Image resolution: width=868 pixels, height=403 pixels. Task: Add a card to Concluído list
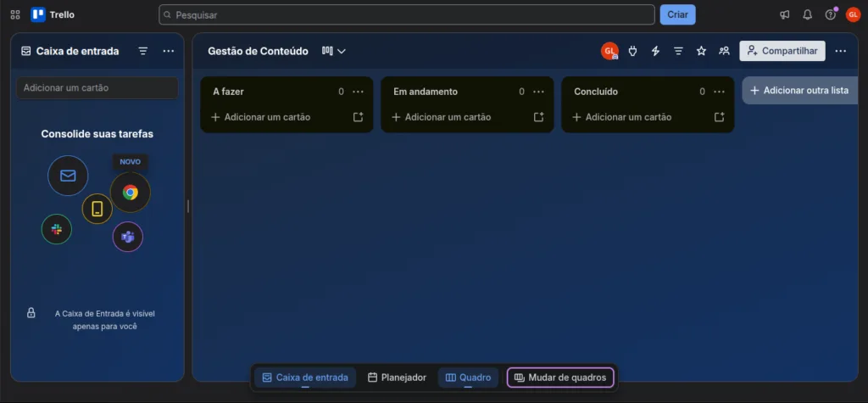pyautogui.click(x=621, y=117)
